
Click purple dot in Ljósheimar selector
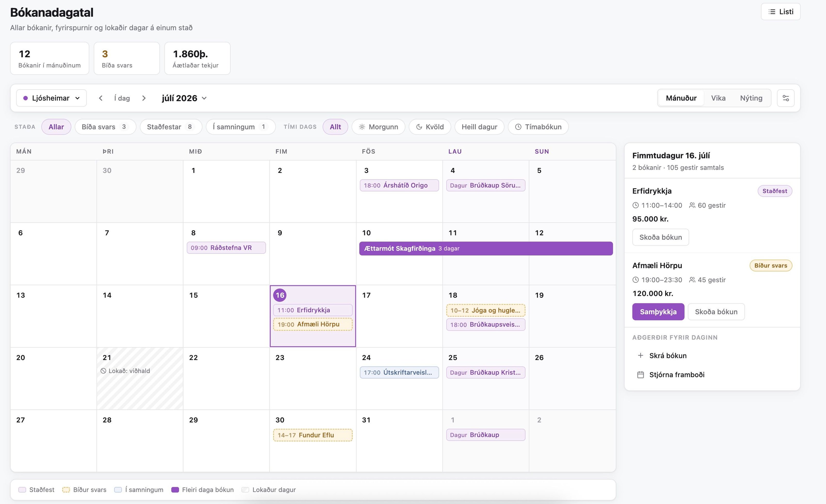[25, 98]
